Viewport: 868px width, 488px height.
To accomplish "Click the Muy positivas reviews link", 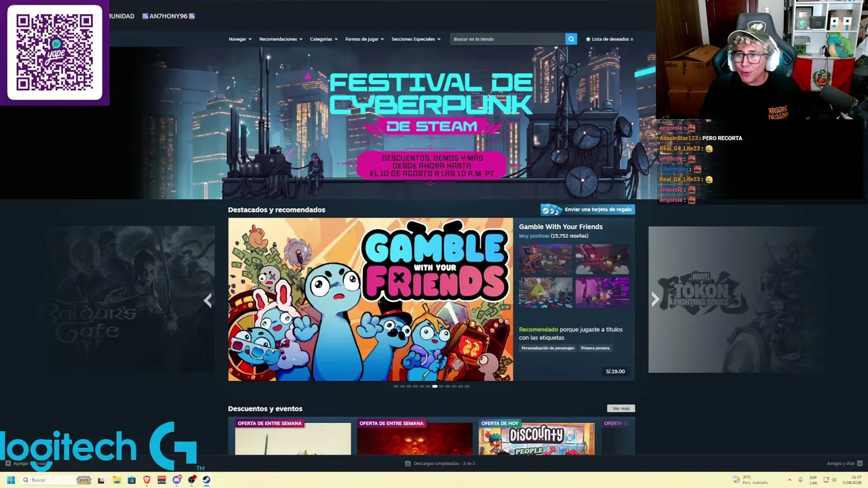I will pos(534,236).
